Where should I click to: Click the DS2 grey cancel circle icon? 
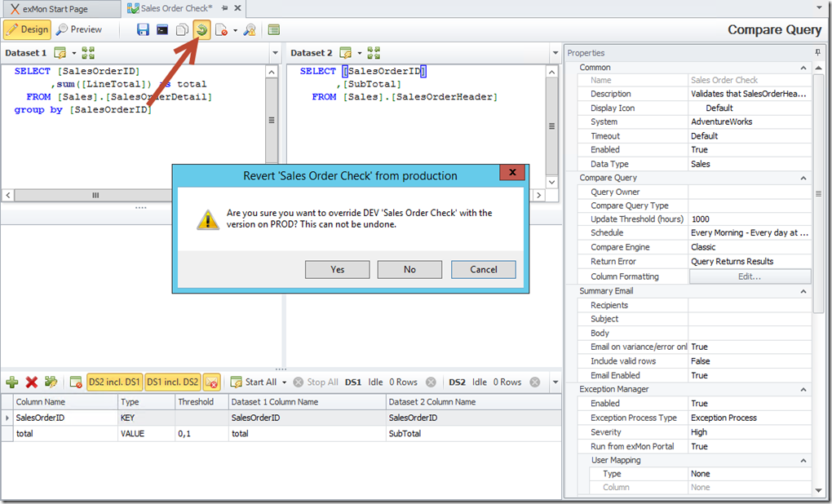(535, 382)
